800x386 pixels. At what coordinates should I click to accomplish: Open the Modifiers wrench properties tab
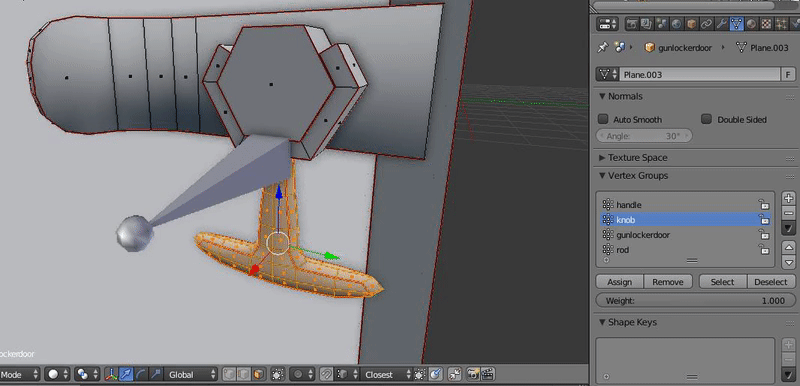click(721, 23)
